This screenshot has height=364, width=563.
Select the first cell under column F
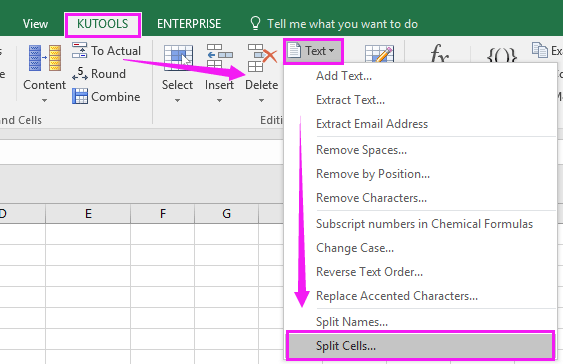[x=163, y=234]
